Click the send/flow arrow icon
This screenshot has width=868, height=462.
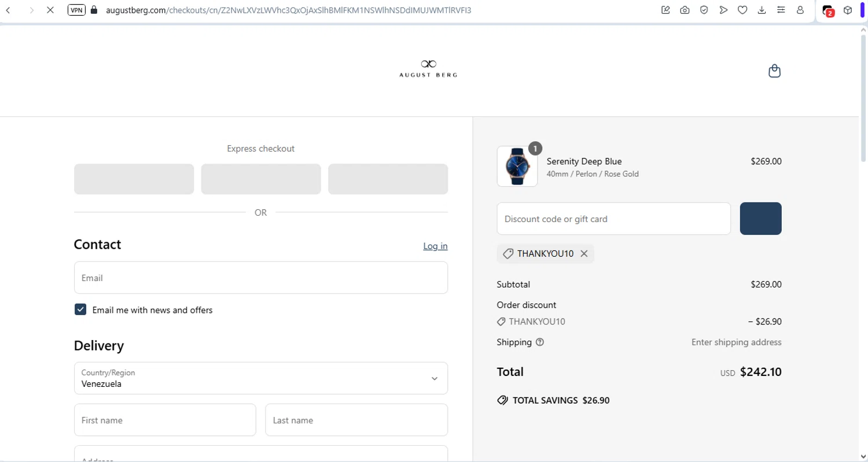723,10
